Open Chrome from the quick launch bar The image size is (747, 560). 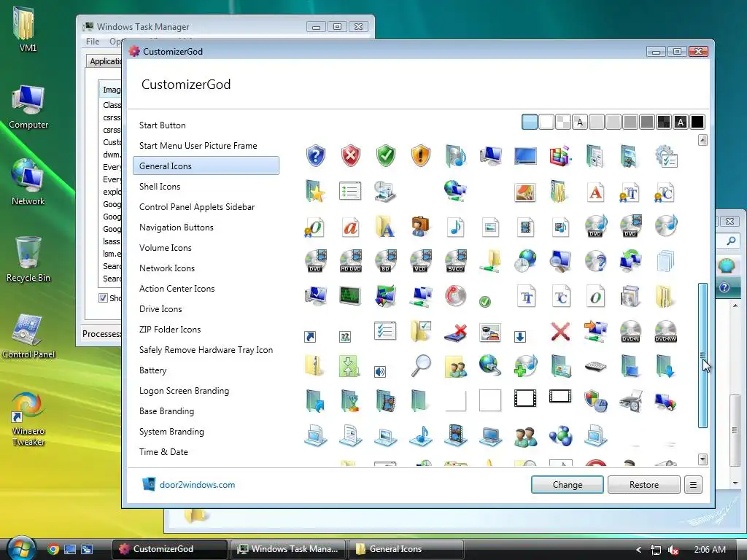53,550
